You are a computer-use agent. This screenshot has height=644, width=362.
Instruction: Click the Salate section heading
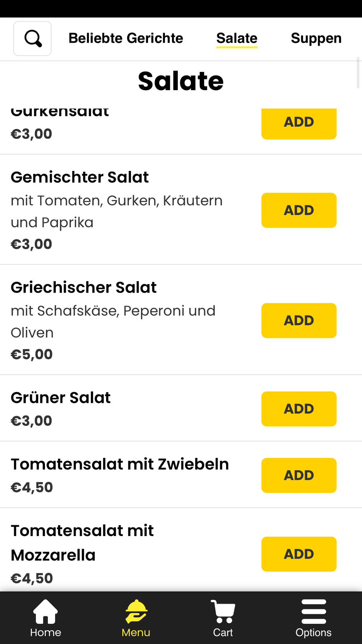pos(181,81)
